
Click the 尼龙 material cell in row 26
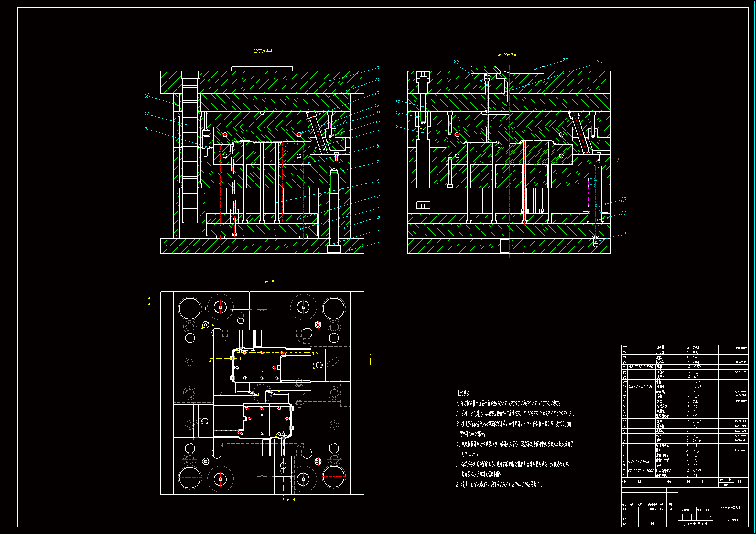(695, 352)
